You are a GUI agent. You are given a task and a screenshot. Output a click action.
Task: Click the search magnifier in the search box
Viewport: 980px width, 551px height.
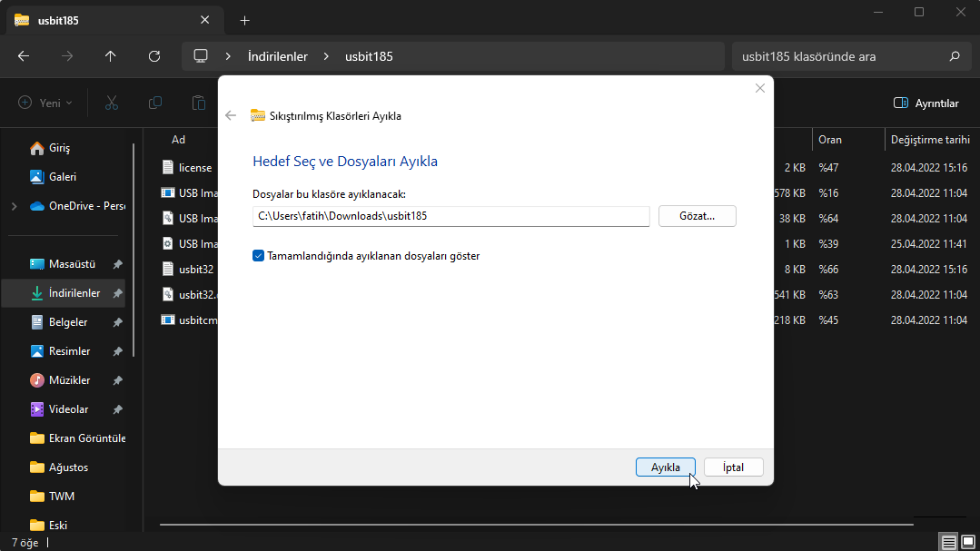click(954, 55)
